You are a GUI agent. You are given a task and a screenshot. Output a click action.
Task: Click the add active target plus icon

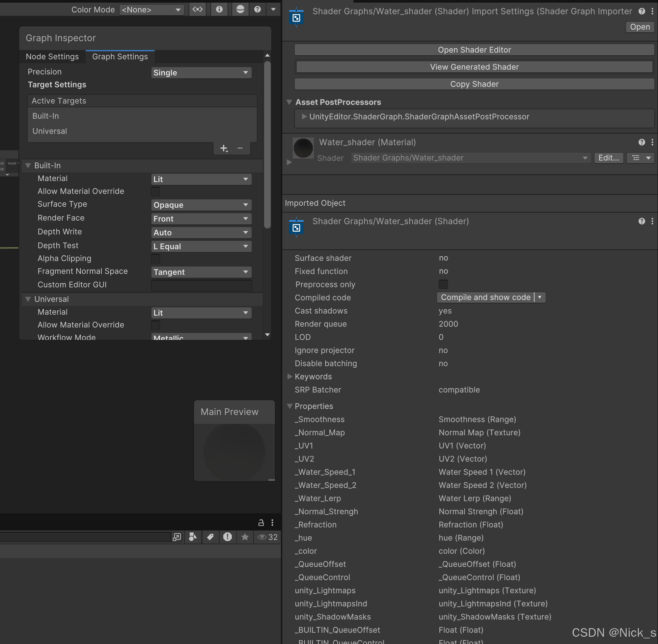[x=224, y=148]
